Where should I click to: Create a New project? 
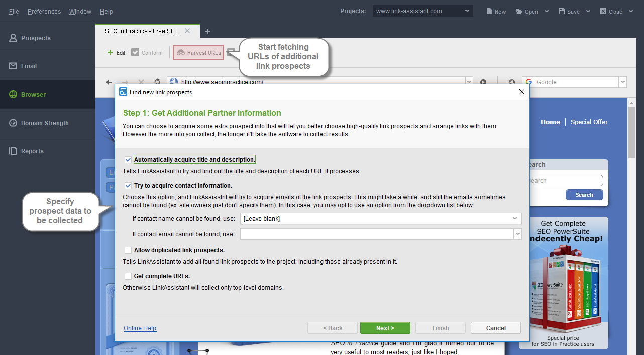click(496, 11)
